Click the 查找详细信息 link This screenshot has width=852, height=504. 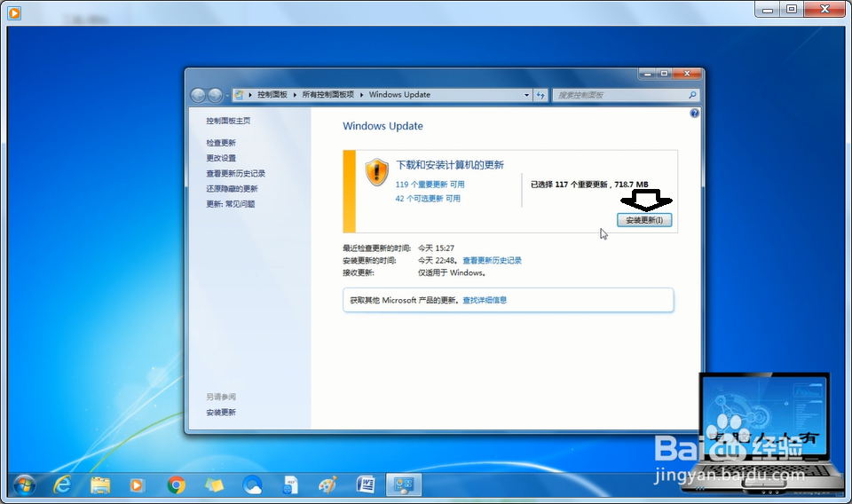pyautogui.click(x=485, y=300)
